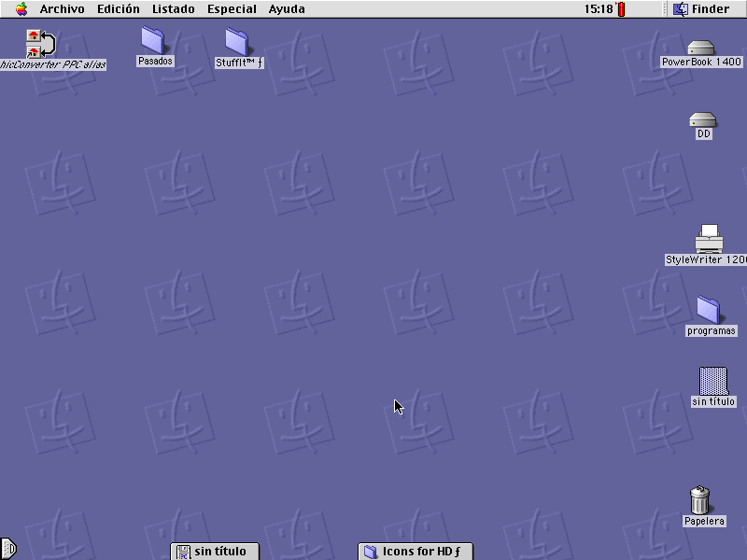The height and width of the screenshot is (560, 747).
Task: Open the Listado menu
Action: point(174,8)
